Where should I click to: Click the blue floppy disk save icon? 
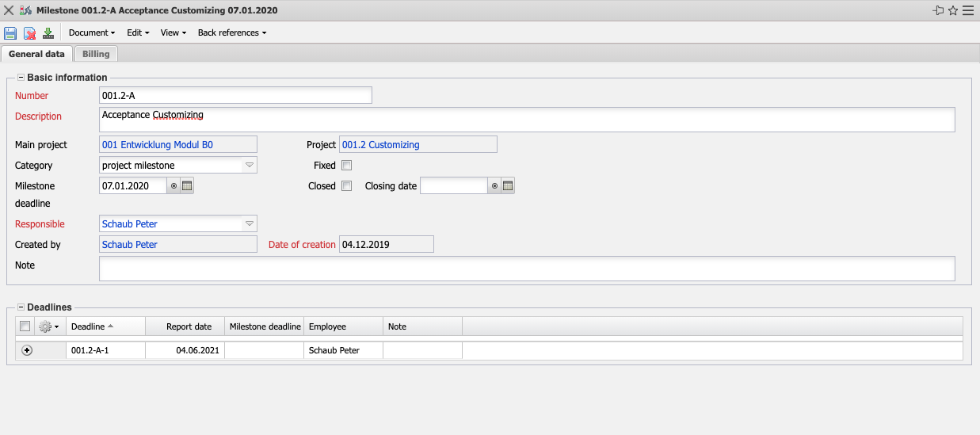[x=10, y=32]
